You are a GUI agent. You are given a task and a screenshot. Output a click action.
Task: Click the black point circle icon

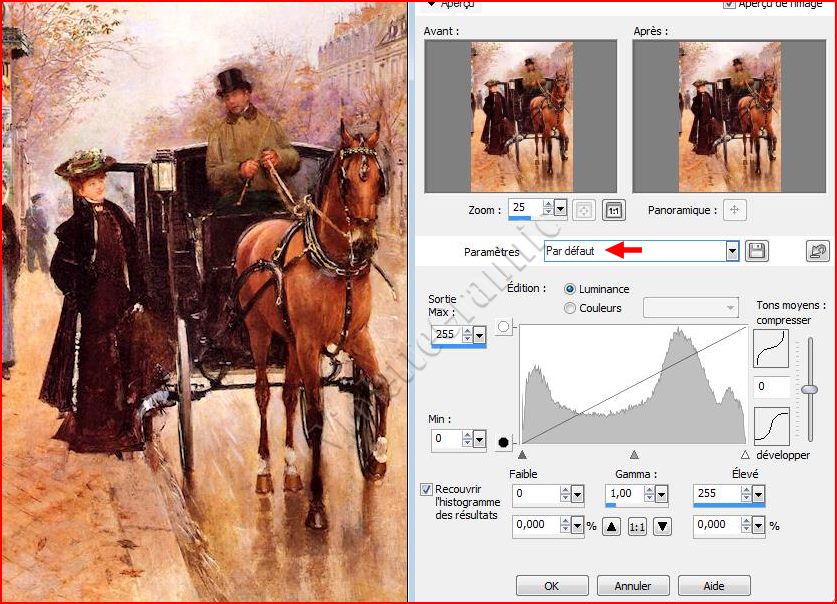tap(505, 440)
